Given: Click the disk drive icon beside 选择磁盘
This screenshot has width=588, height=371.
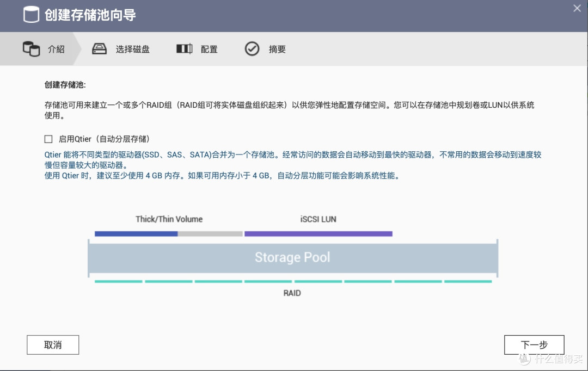Looking at the screenshot, I should click(99, 48).
